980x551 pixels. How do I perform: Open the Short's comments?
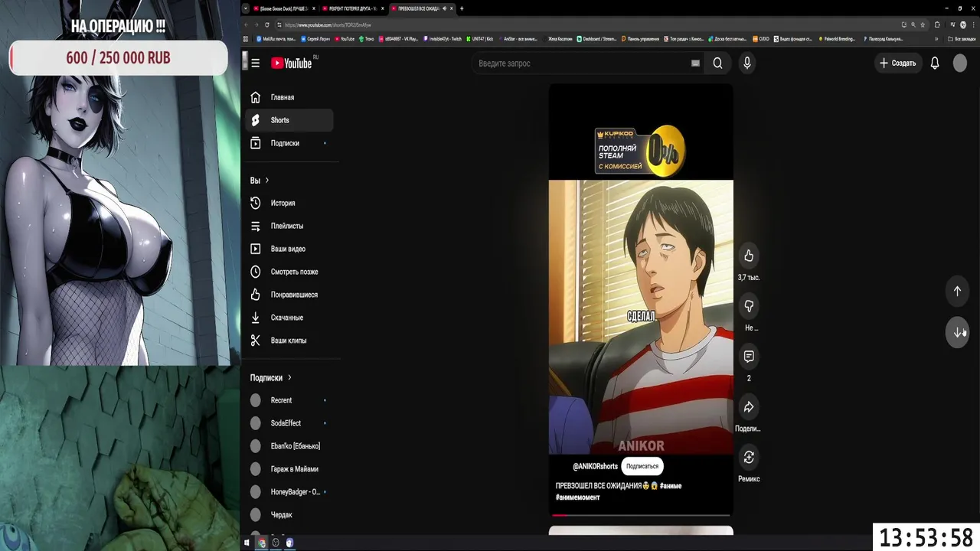[x=749, y=357]
